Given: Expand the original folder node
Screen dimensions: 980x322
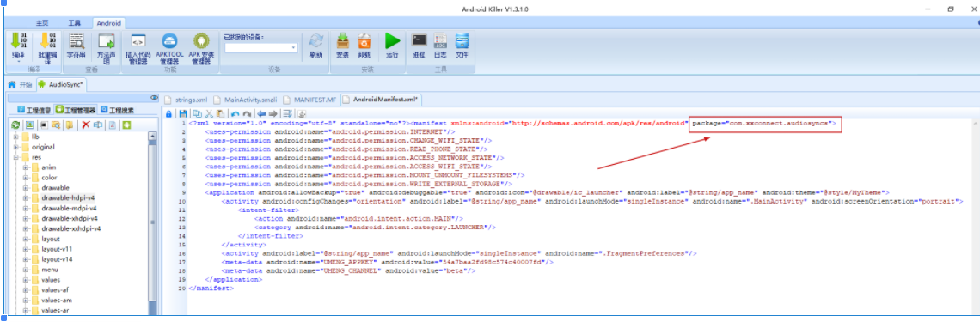Looking at the screenshot, I should pyautogui.click(x=15, y=148).
